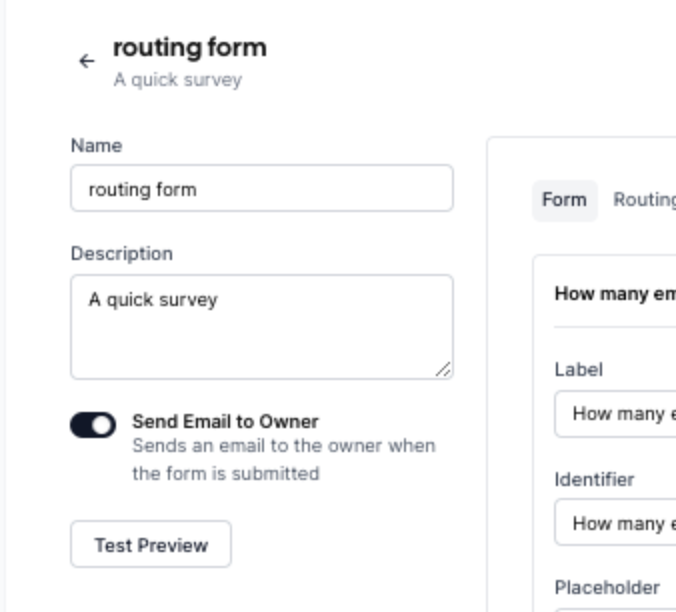Click the 'Label' caption in the form card

(578, 370)
